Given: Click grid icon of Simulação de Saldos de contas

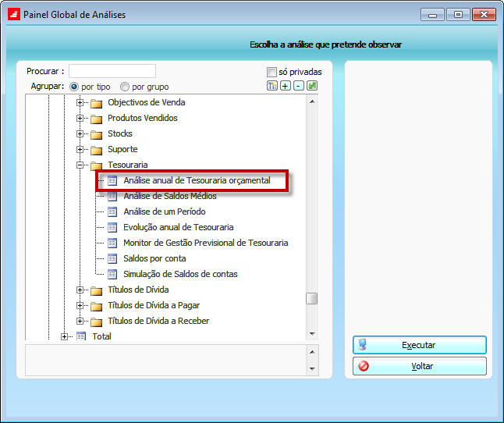Looking at the screenshot, I should 112,274.
